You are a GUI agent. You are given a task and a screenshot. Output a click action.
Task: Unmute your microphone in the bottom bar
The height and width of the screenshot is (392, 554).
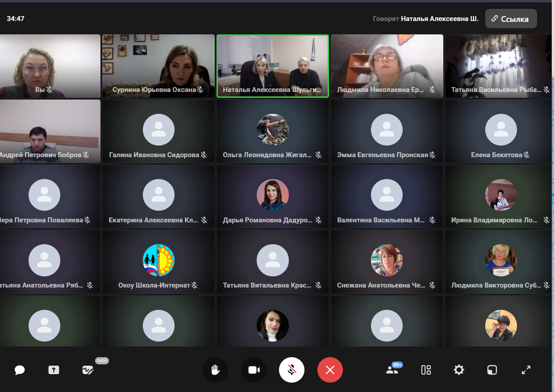click(292, 370)
